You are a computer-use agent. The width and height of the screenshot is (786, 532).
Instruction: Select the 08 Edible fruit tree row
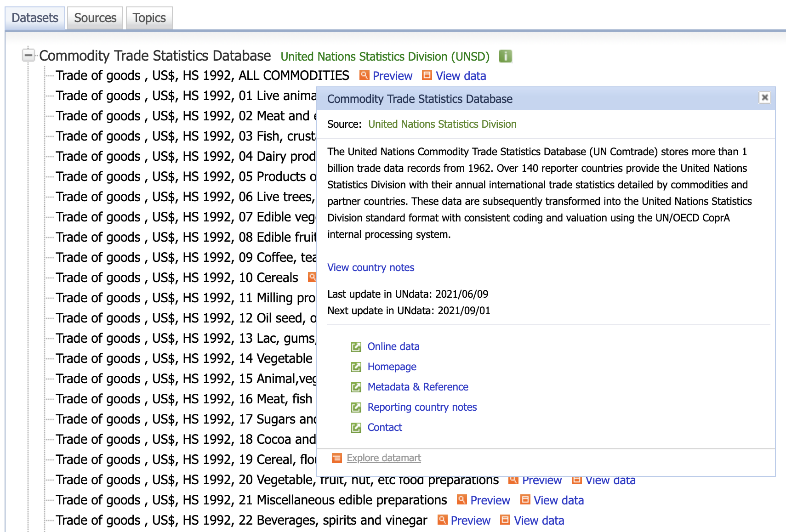[x=186, y=237]
